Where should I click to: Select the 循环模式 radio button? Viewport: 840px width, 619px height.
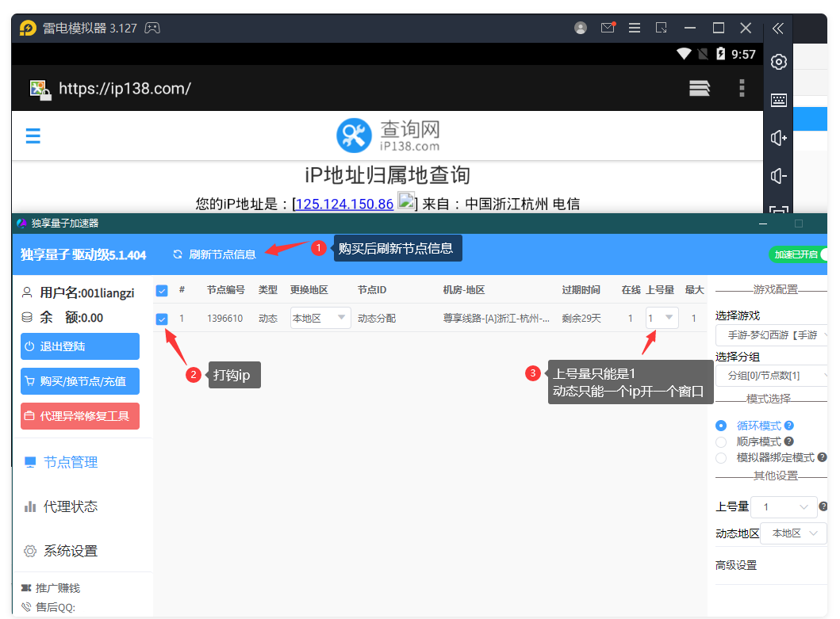click(721, 426)
